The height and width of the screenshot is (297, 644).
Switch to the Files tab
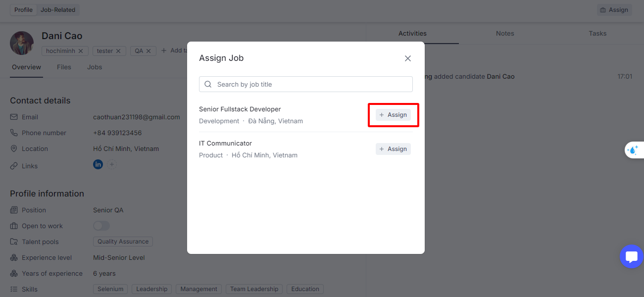tap(64, 67)
